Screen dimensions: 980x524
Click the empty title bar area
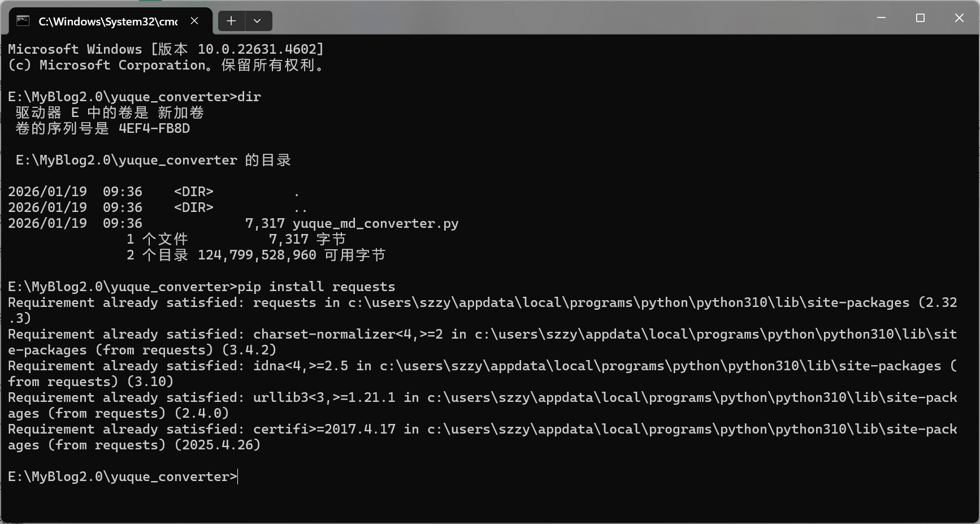pos(565,18)
